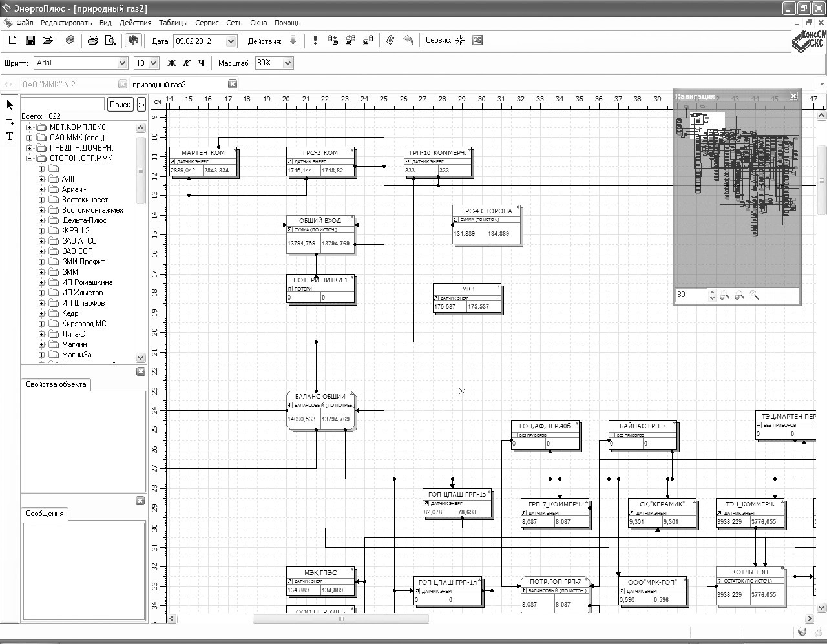Click the Поиск button
827x644 pixels.
pos(120,104)
